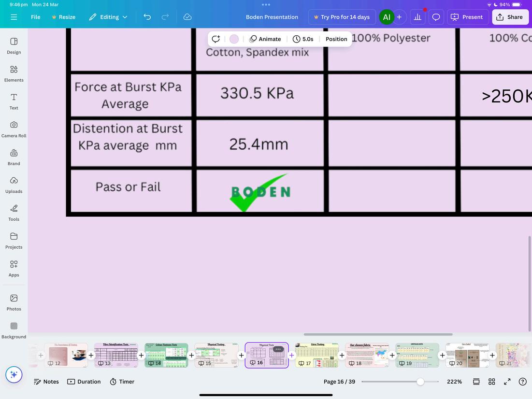The width and height of the screenshot is (532, 399).
Task: Open the AI account avatar
Action: [387, 17]
